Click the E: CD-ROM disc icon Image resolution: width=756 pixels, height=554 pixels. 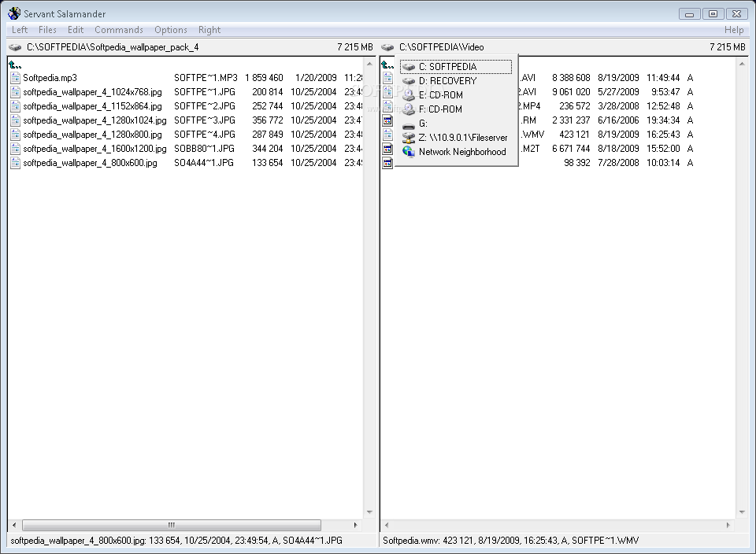[409, 95]
